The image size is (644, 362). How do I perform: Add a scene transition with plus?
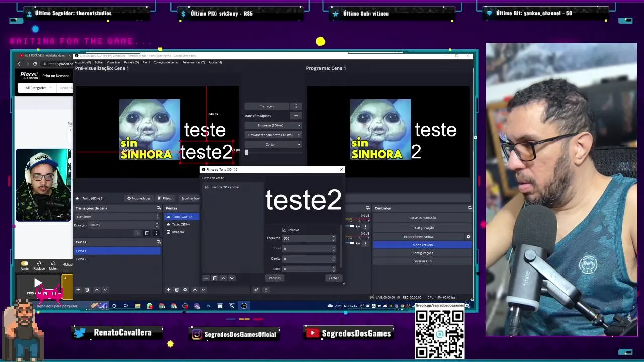(137, 233)
